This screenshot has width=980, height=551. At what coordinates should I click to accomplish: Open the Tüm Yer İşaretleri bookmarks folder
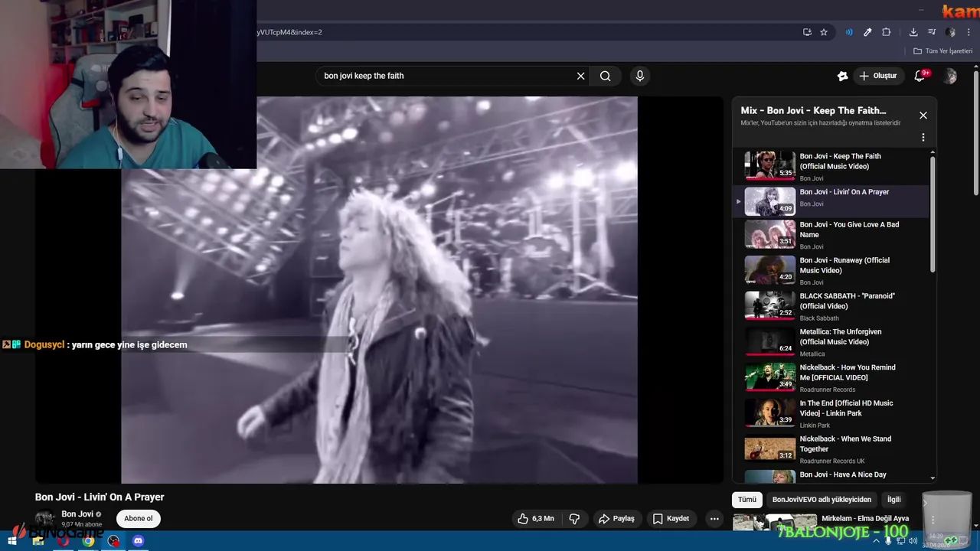[x=942, y=51]
